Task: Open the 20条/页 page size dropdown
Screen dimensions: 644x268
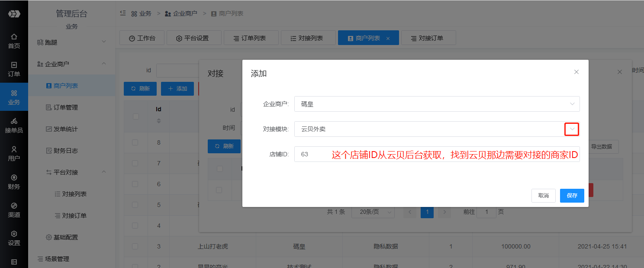Action: [x=373, y=212]
